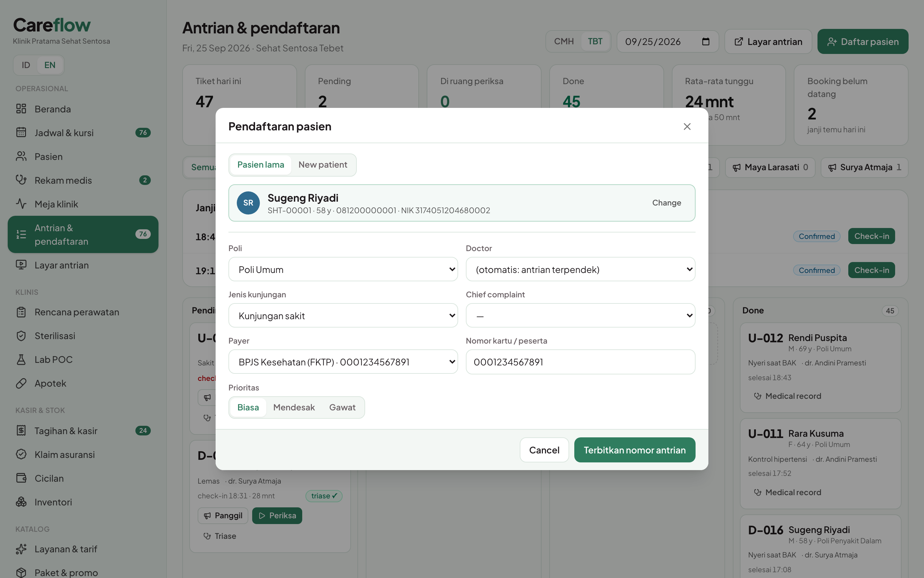Cancel the patient registration
The height and width of the screenshot is (578, 924).
coord(544,450)
